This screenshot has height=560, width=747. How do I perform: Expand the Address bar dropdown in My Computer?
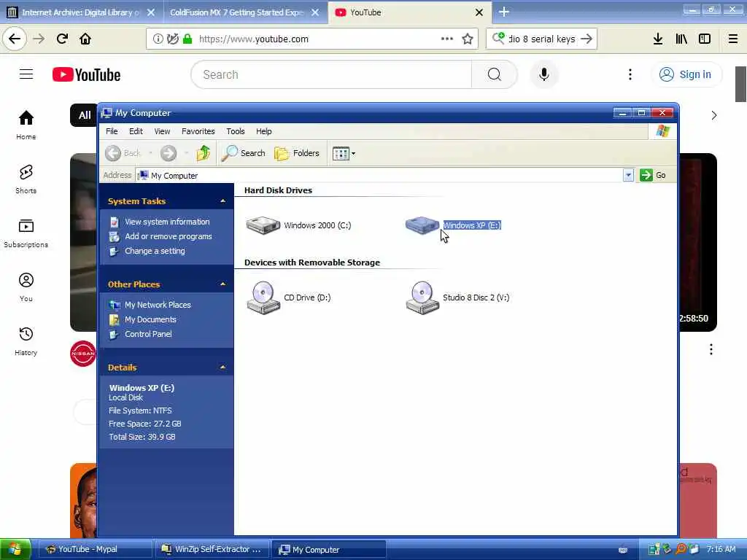click(x=628, y=175)
